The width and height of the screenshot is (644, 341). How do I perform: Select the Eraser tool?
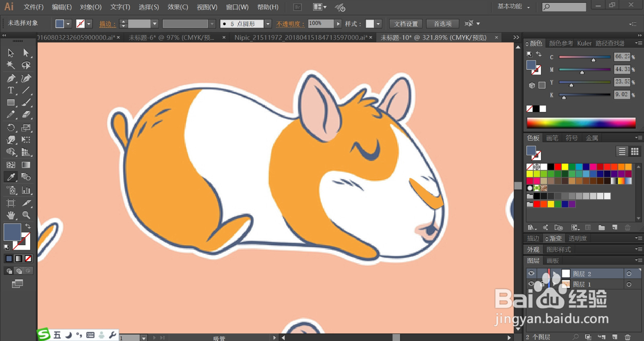26,115
